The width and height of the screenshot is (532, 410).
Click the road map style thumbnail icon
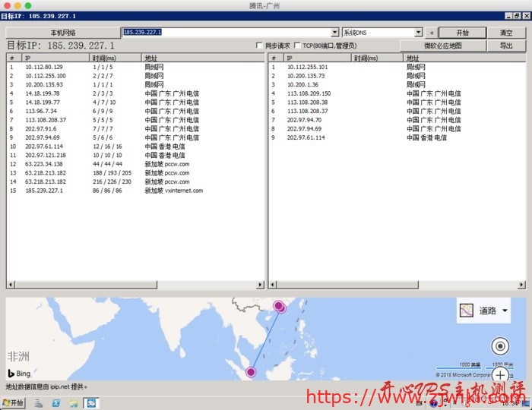tap(467, 311)
